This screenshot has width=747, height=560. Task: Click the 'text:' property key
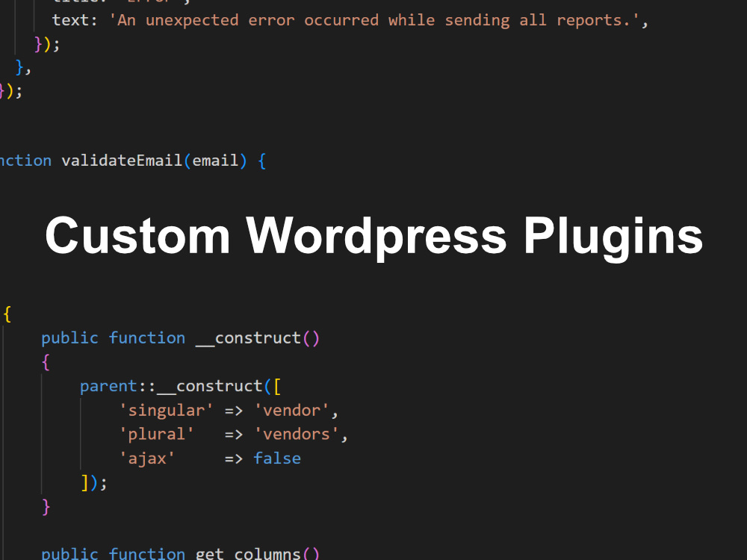click(x=75, y=20)
